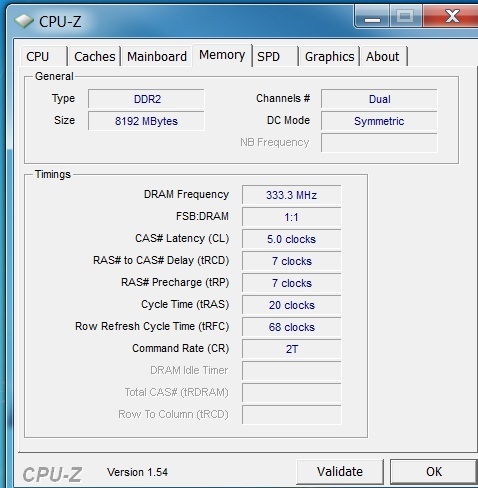Click the Row Refresh Cycle Time (tRFC) label

tap(152, 326)
